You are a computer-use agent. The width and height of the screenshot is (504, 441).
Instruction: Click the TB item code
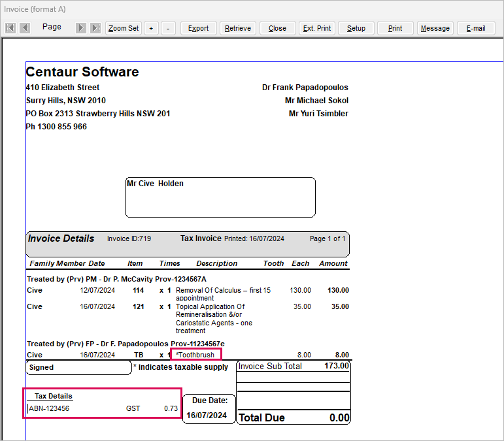point(139,355)
